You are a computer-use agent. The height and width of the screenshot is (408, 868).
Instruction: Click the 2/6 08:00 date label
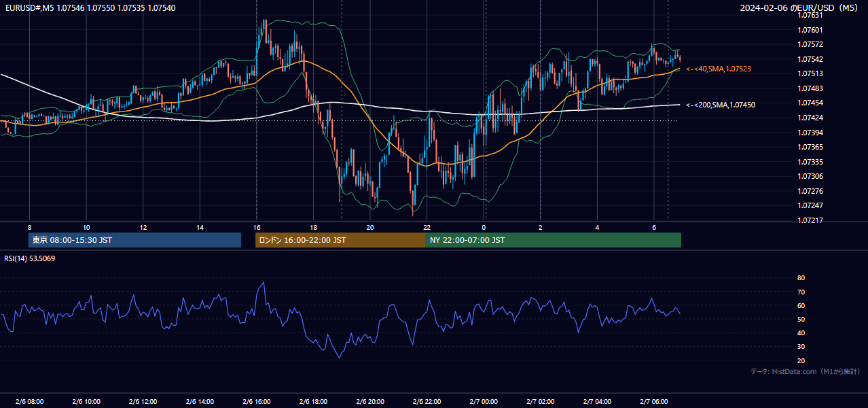[29, 402]
